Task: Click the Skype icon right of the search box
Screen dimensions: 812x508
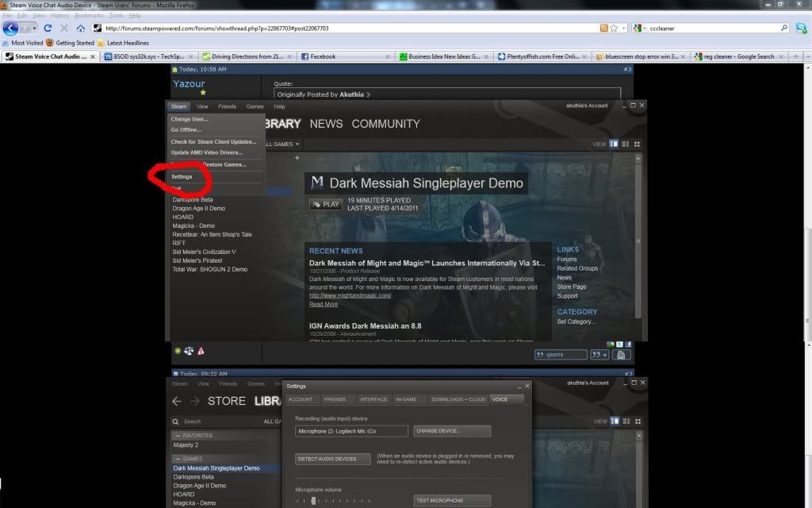Action: tap(801, 28)
